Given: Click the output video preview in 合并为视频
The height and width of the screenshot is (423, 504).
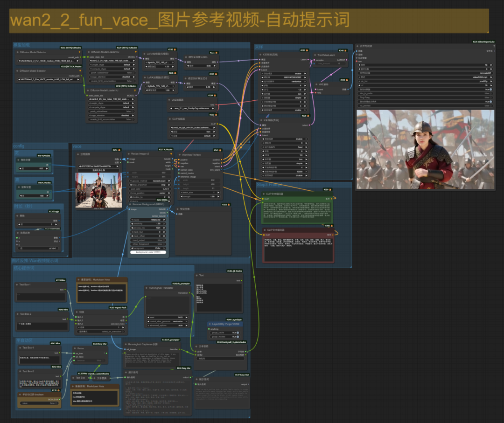Looking at the screenshot, I should tap(425, 149).
